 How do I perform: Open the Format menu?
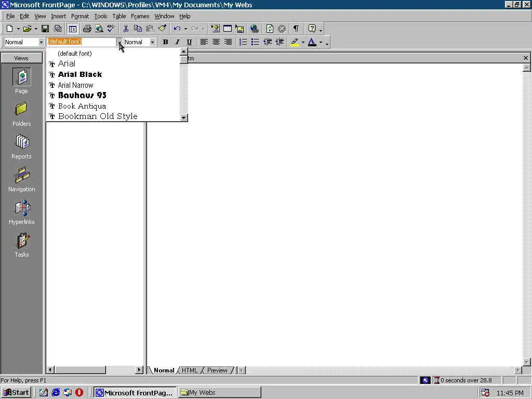click(x=79, y=16)
